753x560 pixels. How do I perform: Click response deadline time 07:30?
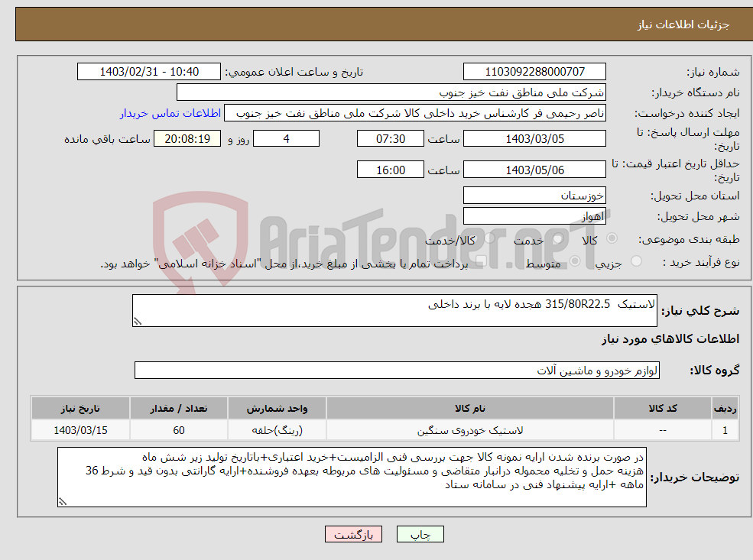[391, 139]
